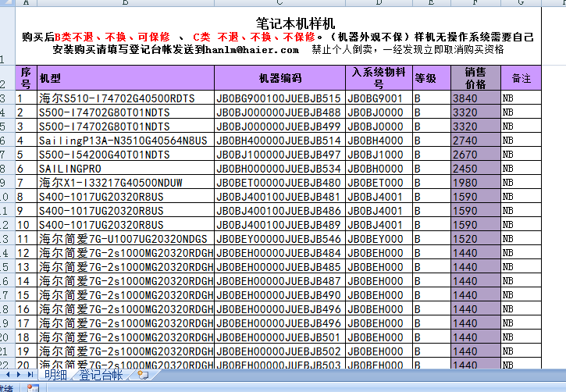Open the 登记台帐 sheet tab
The width and height of the screenshot is (566, 392).
pyautogui.click(x=101, y=375)
